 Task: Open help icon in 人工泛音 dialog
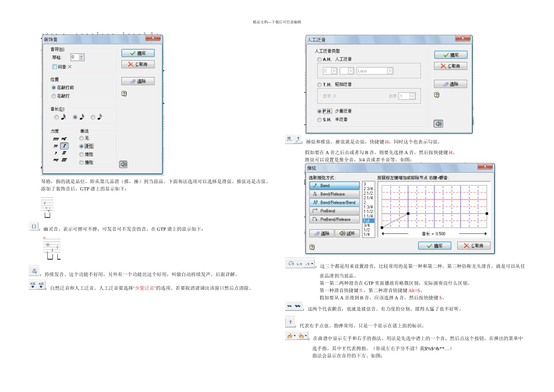pos(437,95)
